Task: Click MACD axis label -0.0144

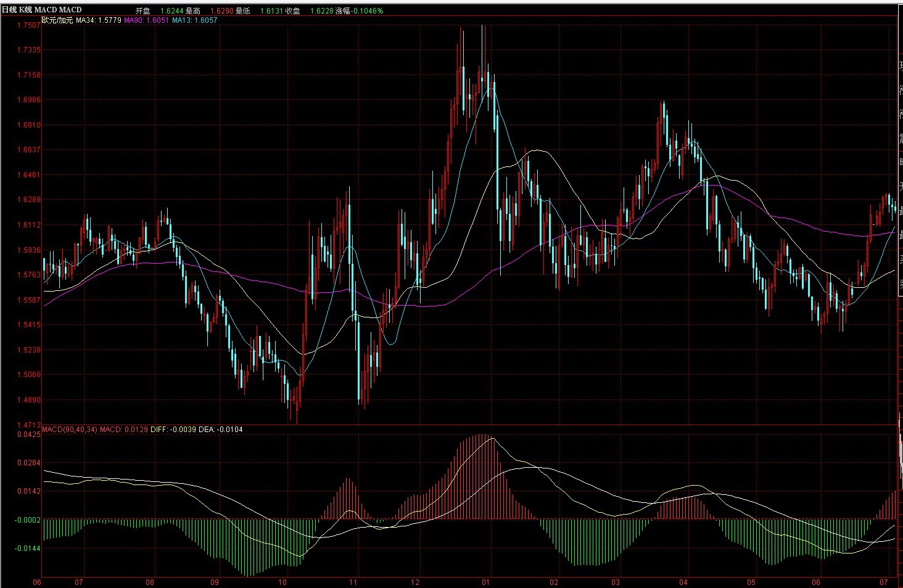Action: 28,549
